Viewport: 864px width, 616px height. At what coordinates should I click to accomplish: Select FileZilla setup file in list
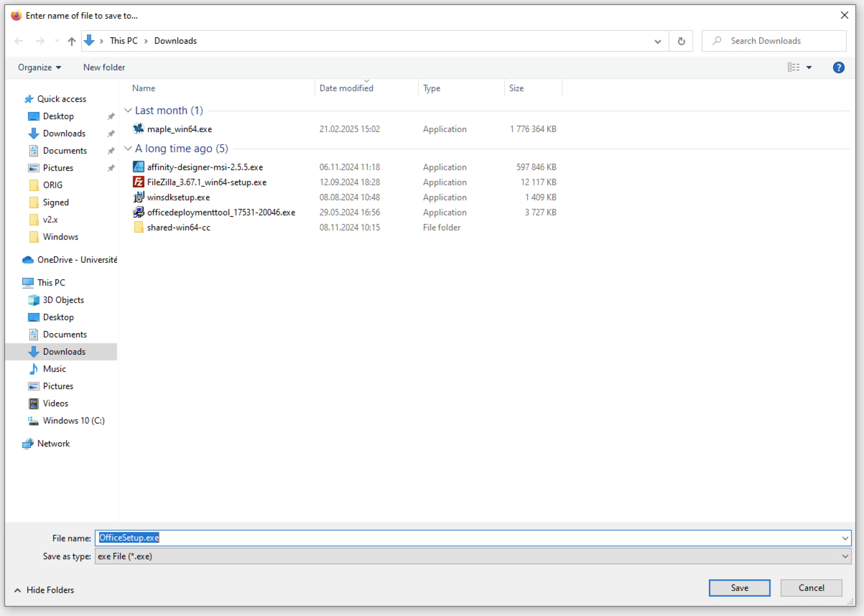click(206, 182)
